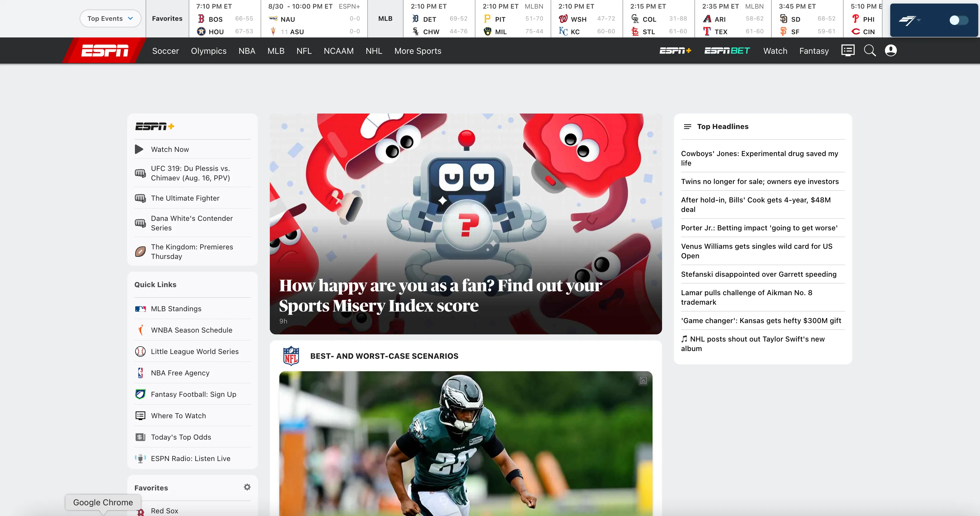Toggle the switch in the top-right widget
The width and height of the screenshot is (980, 516).
pyautogui.click(x=958, y=20)
